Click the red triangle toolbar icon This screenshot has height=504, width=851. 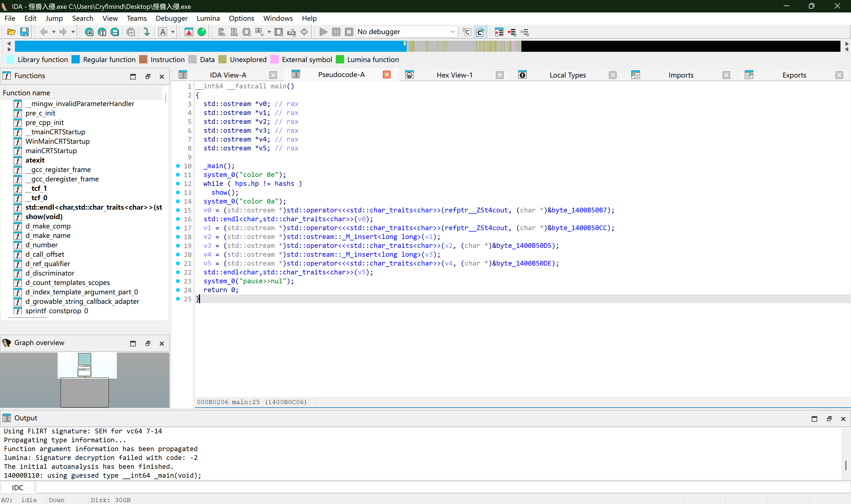coord(189,32)
